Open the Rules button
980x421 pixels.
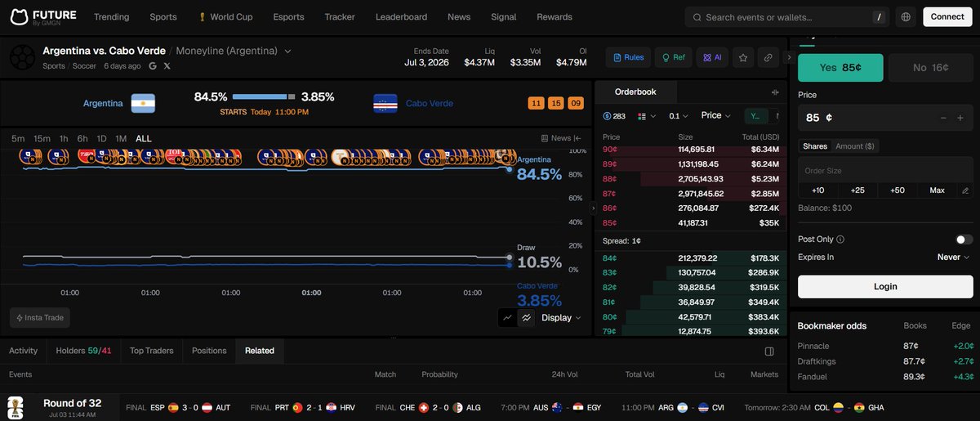click(x=627, y=57)
